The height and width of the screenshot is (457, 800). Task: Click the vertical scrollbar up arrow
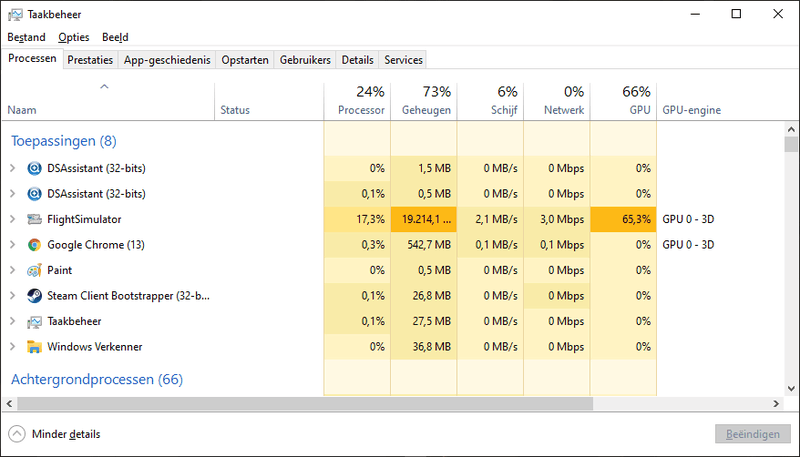click(x=791, y=130)
